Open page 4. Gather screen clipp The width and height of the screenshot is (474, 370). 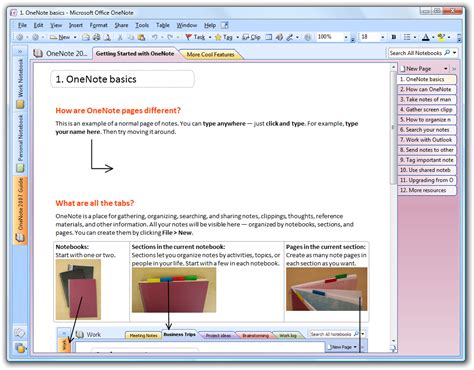426,109
